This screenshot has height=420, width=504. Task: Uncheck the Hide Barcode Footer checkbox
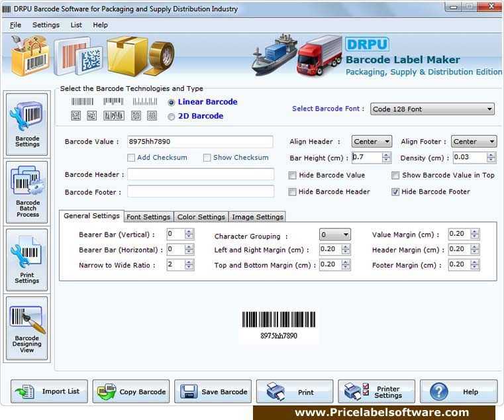(395, 192)
